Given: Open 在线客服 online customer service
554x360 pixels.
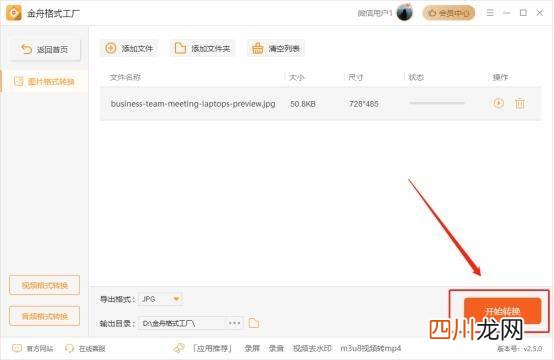Looking at the screenshot, I should [86, 349].
